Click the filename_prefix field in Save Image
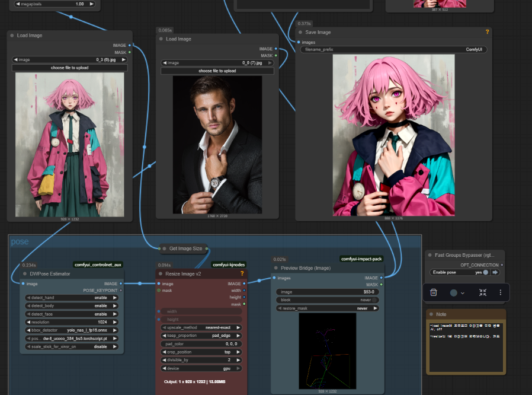 (393, 50)
